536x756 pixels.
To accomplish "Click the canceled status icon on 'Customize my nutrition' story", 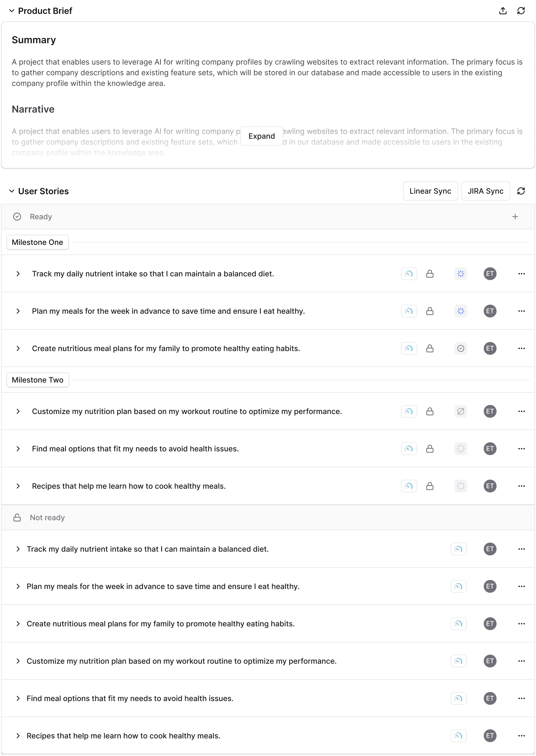I will [461, 411].
